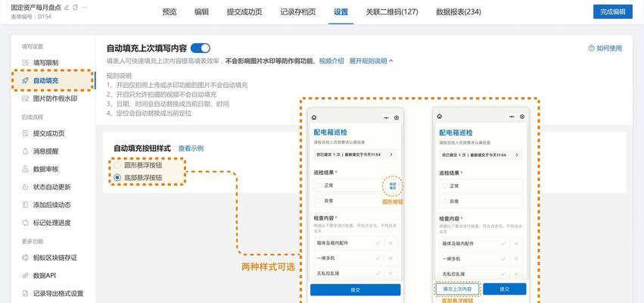This screenshot has height=303, width=644.
Task: Open the 视频介绍 link
Action: click(x=331, y=61)
